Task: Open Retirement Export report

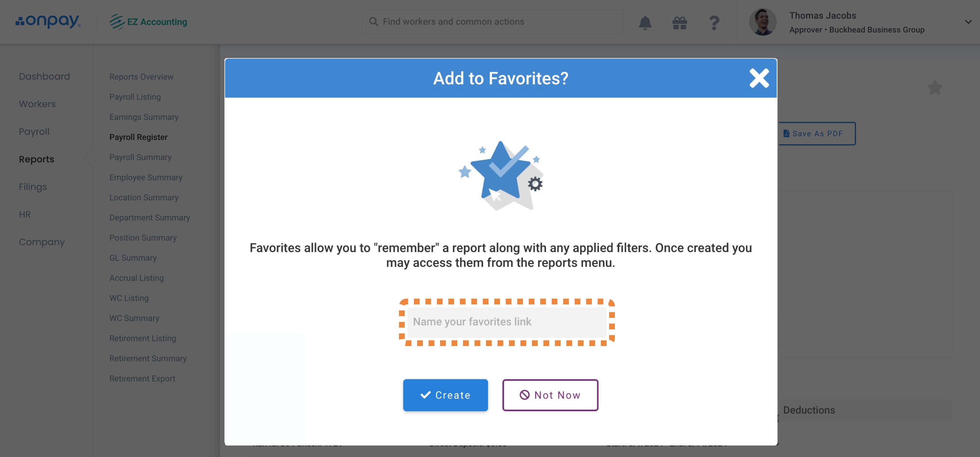Action: point(142,379)
